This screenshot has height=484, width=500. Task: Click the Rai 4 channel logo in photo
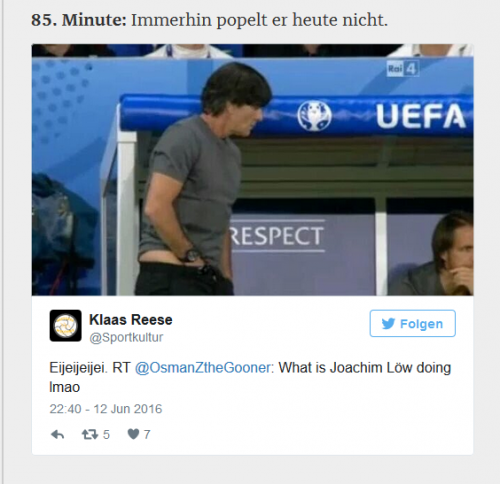[402, 69]
